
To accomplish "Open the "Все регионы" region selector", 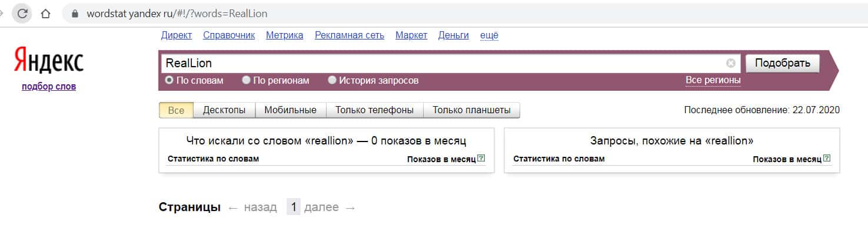I will 713,80.
